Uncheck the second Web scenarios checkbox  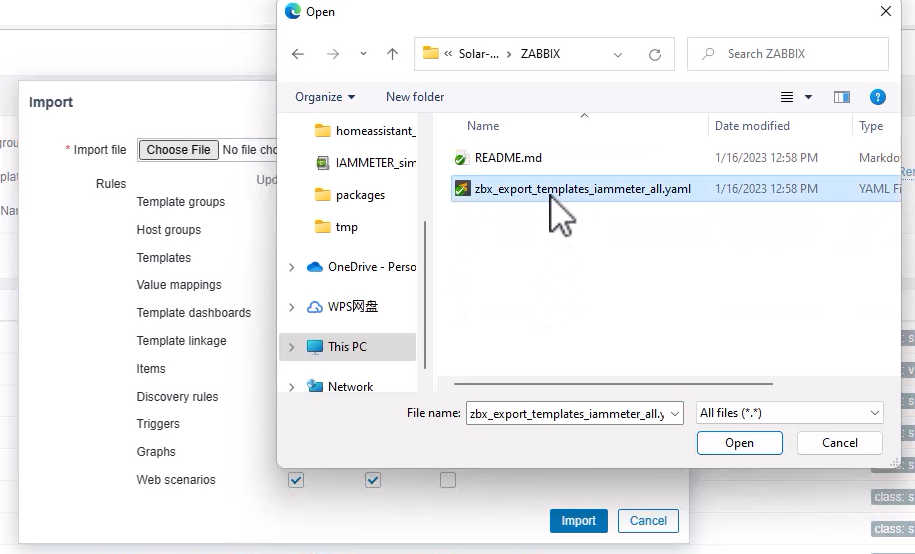point(373,481)
